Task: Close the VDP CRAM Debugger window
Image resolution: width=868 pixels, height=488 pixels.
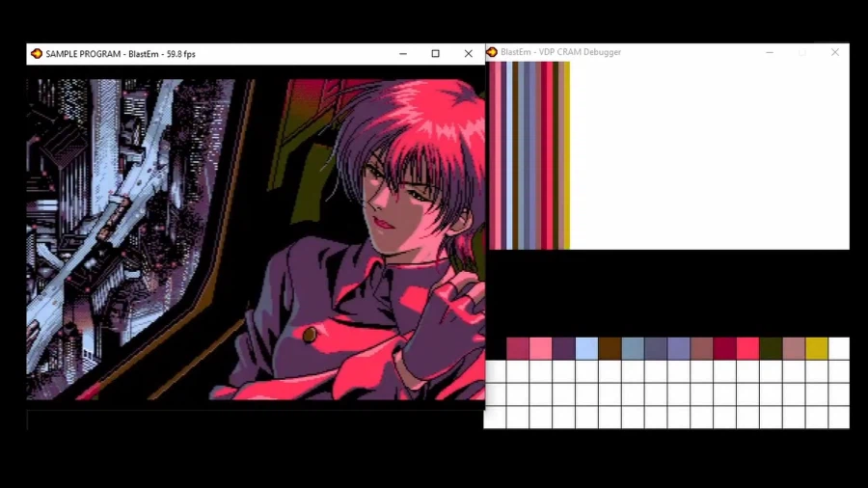Action: pos(835,52)
